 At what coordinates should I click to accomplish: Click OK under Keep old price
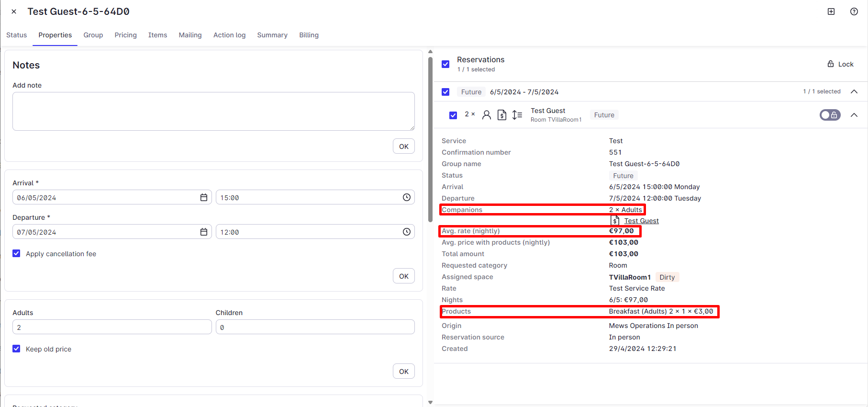coord(404,372)
